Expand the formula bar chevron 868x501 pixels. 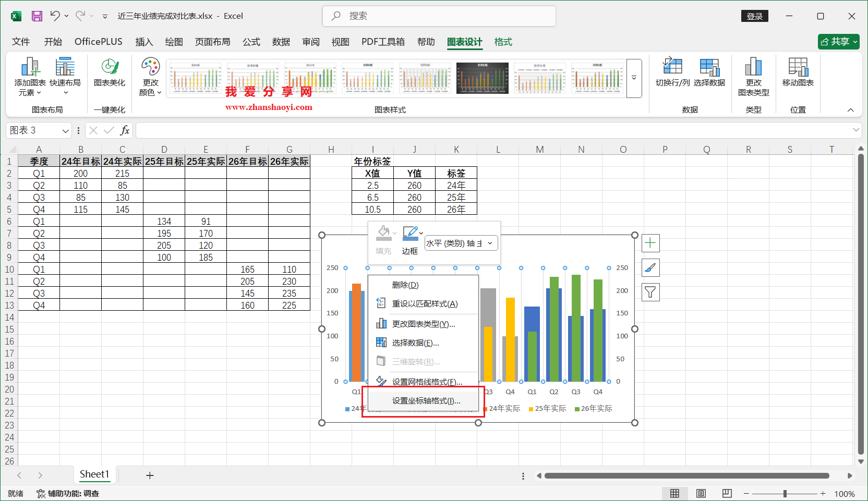tap(856, 130)
